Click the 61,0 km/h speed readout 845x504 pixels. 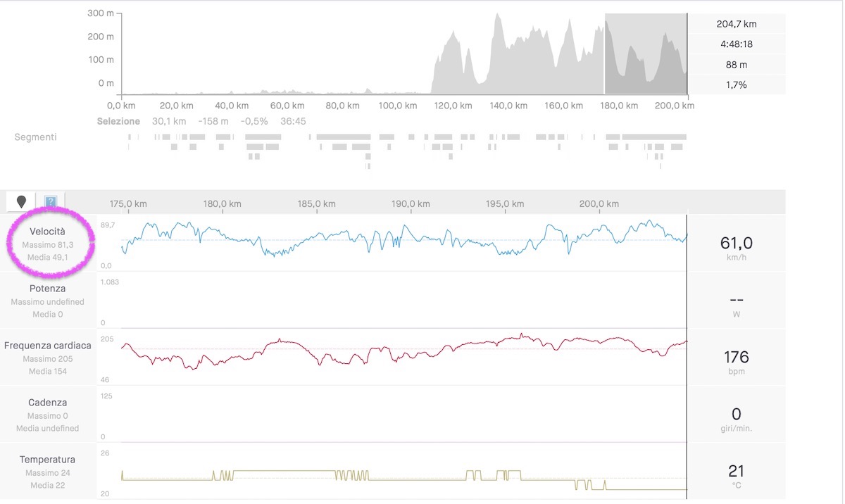point(736,244)
